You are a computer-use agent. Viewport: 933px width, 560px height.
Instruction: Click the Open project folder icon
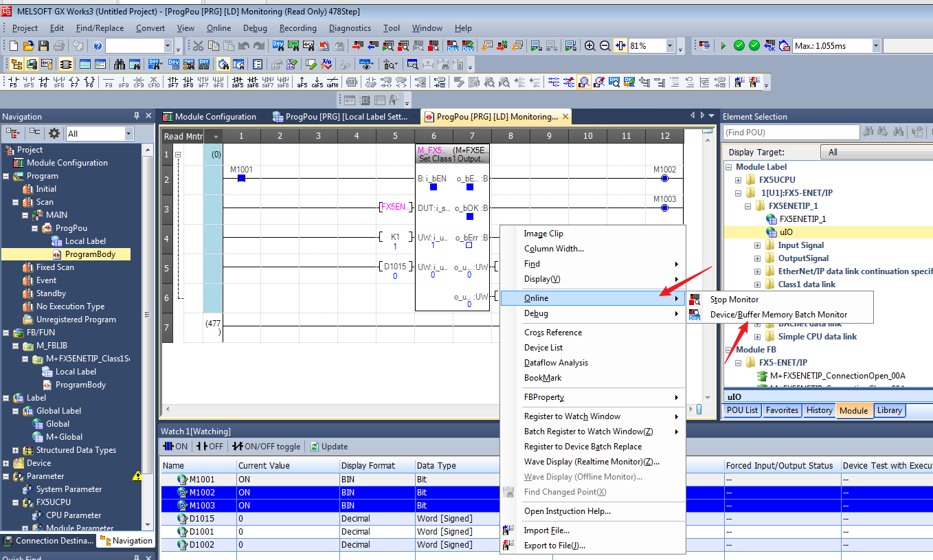tap(28, 46)
